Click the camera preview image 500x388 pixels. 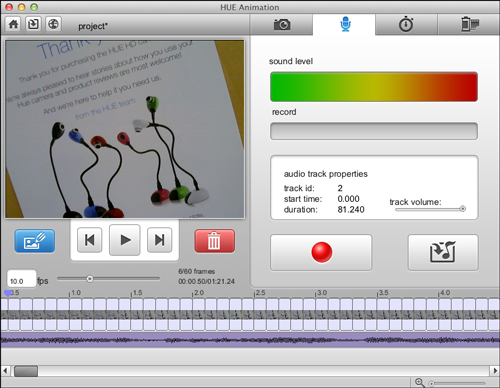pos(125,129)
